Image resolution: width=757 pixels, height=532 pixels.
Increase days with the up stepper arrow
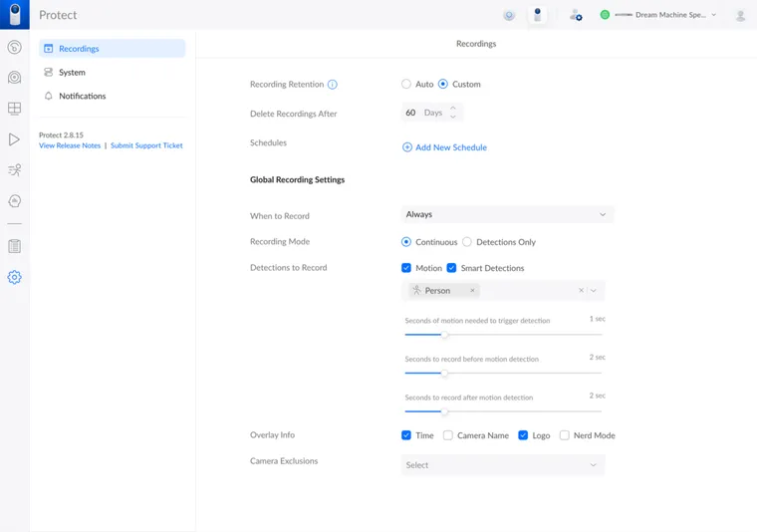click(x=453, y=109)
